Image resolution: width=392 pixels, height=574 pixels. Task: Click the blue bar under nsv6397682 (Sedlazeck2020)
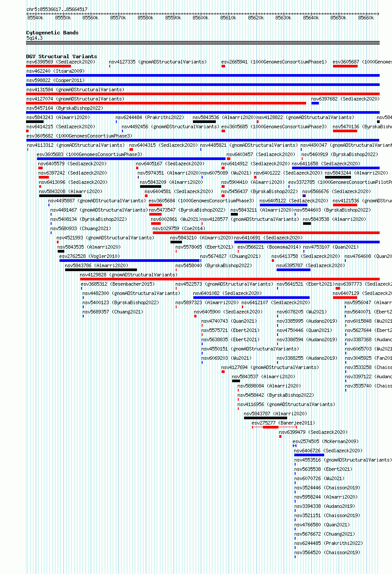coord(315,103)
